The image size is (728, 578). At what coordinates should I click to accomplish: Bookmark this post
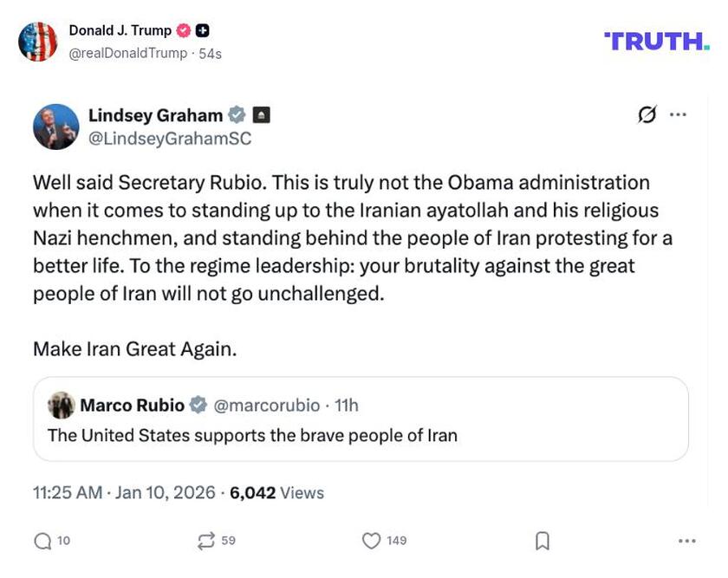(x=543, y=539)
